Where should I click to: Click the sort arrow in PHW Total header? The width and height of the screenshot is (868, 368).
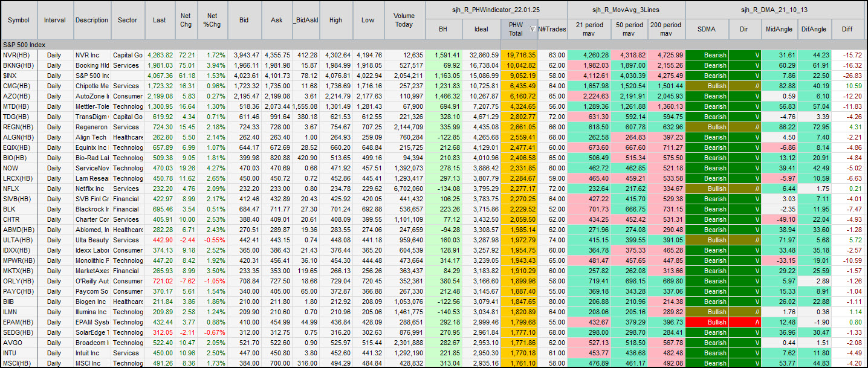pos(532,29)
